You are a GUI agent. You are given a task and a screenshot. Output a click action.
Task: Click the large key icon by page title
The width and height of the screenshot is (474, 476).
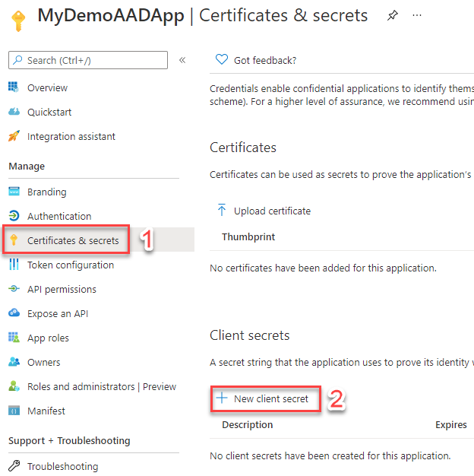point(18,21)
